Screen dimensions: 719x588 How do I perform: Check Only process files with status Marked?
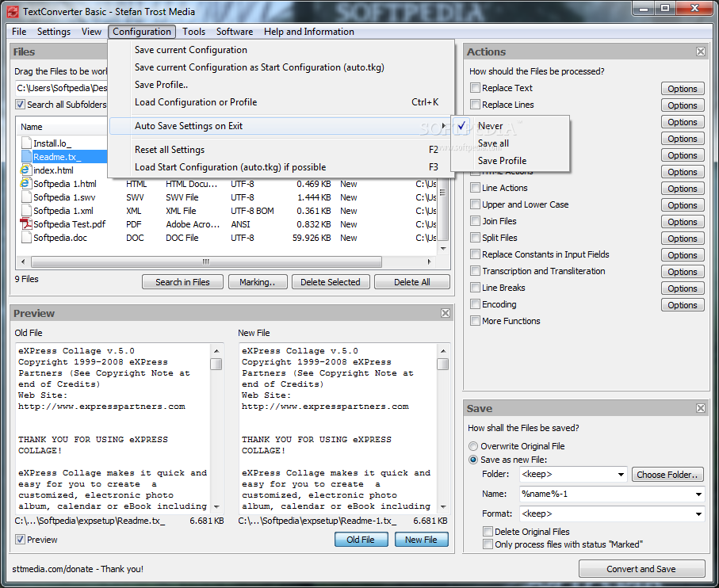pos(488,544)
